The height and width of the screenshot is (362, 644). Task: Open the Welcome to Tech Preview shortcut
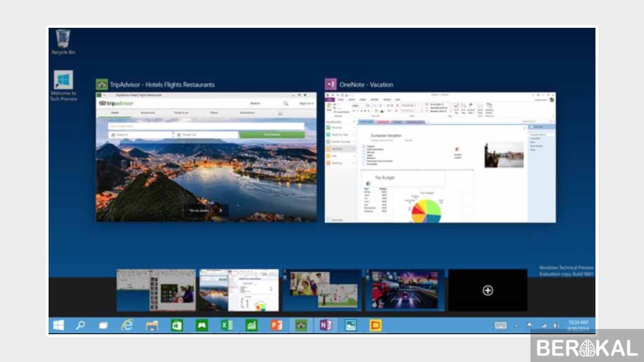(x=63, y=86)
